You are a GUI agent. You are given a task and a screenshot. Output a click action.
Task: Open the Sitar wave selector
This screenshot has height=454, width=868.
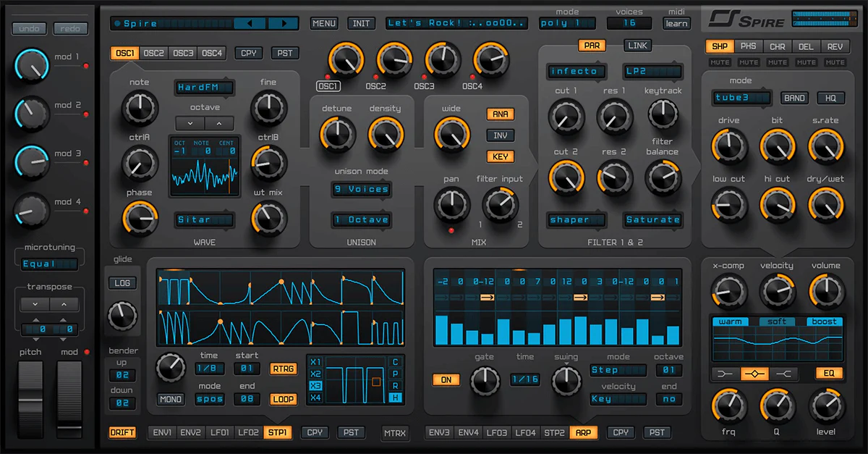pyautogui.click(x=204, y=219)
